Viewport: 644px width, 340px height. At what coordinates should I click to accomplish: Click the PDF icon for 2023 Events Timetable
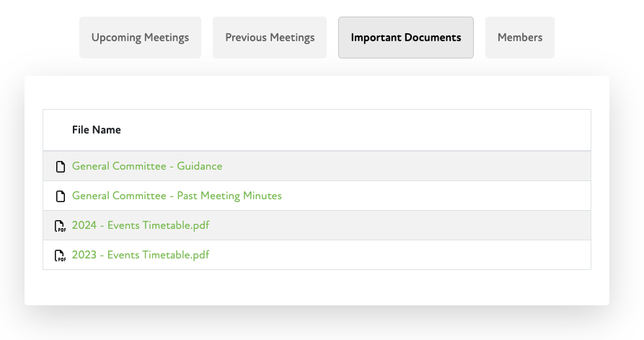click(61, 256)
